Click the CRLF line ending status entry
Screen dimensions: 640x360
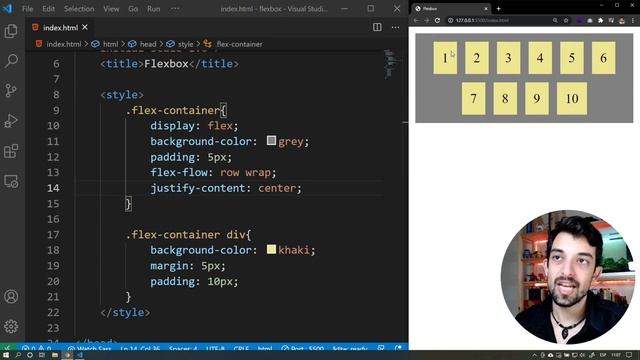tap(241, 349)
